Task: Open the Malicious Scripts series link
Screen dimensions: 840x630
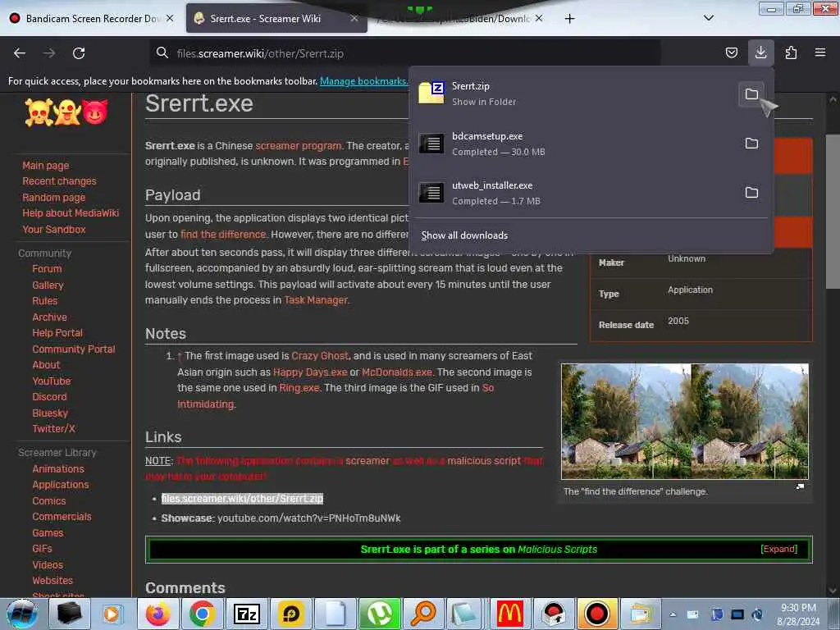Action: click(557, 549)
